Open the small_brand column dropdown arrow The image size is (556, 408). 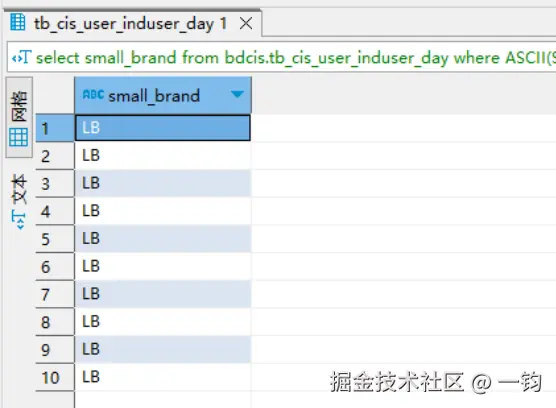coord(237,94)
